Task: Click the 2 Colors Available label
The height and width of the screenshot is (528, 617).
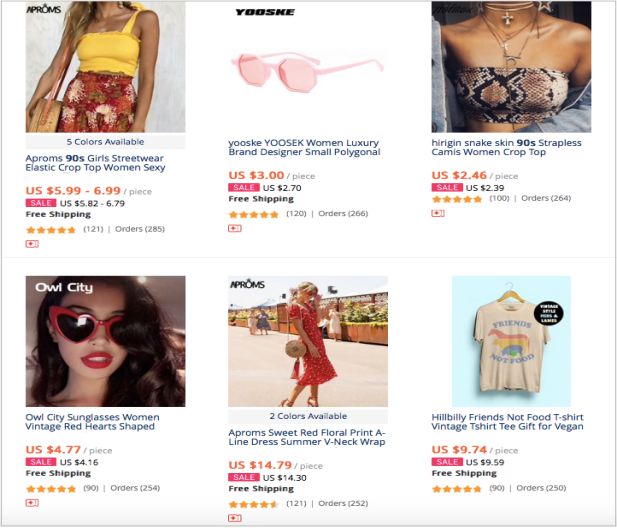Action: point(308,416)
